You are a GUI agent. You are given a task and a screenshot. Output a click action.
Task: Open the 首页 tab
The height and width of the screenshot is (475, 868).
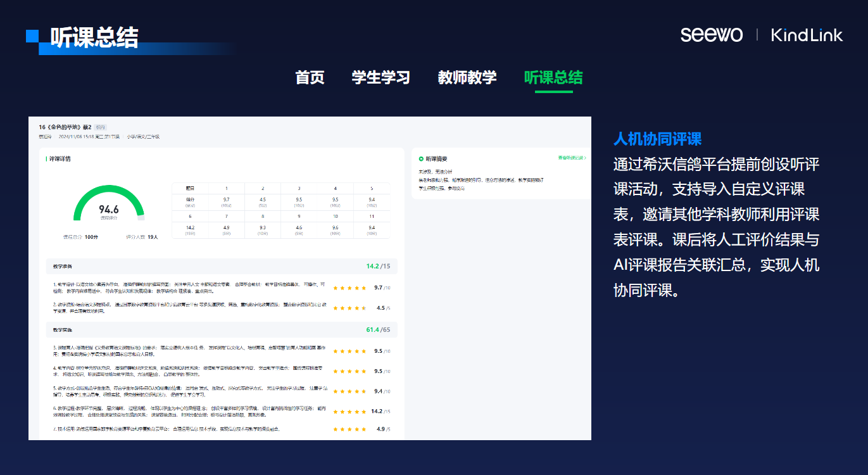point(310,77)
